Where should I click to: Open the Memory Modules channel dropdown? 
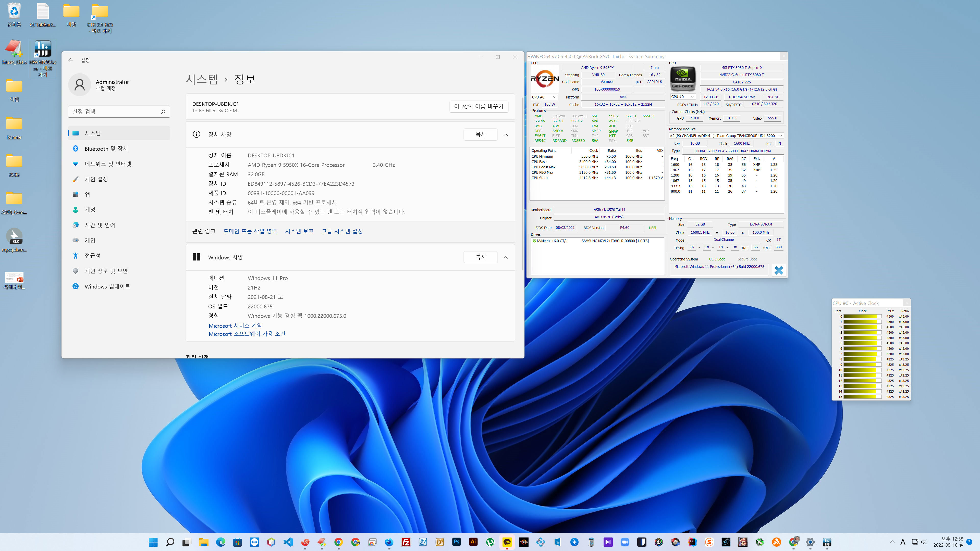[726, 136]
